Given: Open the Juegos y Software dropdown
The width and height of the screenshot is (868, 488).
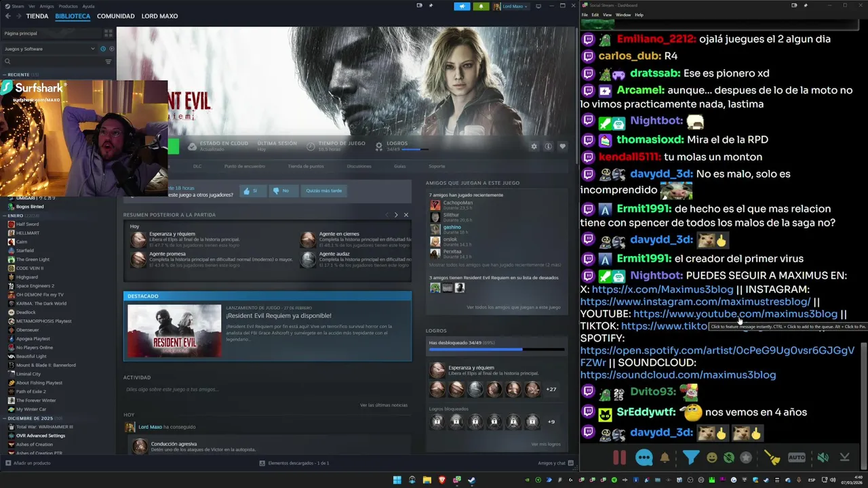Looking at the screenshot, I should point(50,49).
